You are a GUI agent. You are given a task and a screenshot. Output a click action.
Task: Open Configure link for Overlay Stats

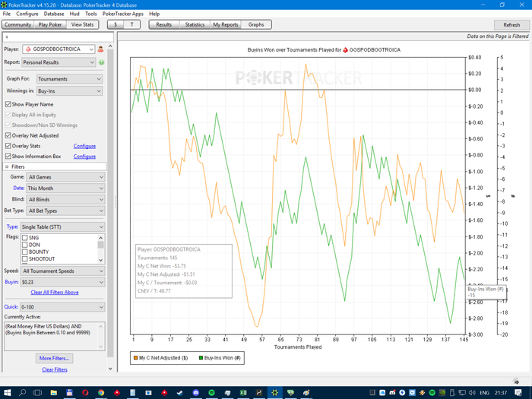84,146
